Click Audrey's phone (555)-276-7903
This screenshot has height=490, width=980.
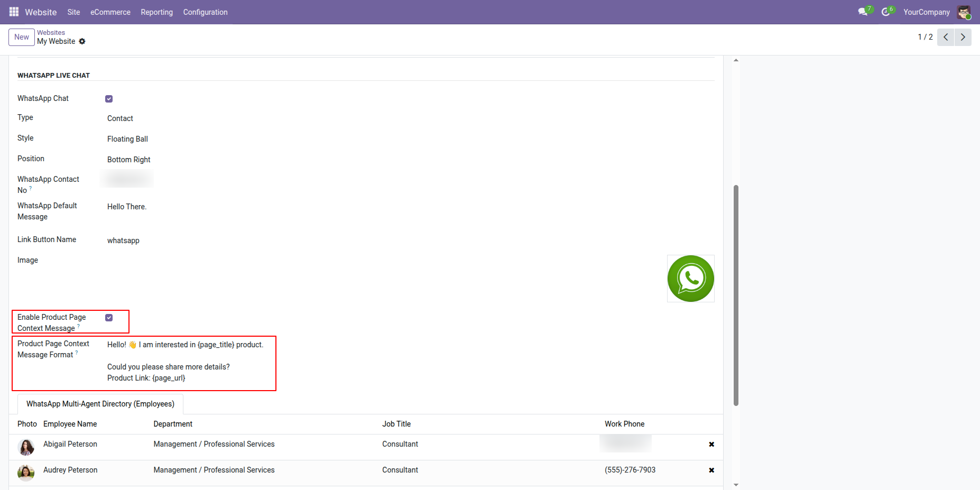(630, 470)
